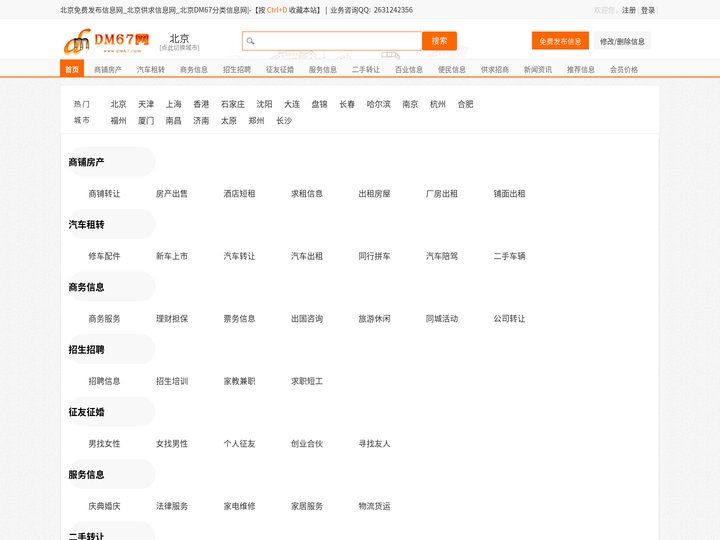Choose 合肥 in hot cities list
The height and width of the screenshot is (540, 720).
click(465, 104)
